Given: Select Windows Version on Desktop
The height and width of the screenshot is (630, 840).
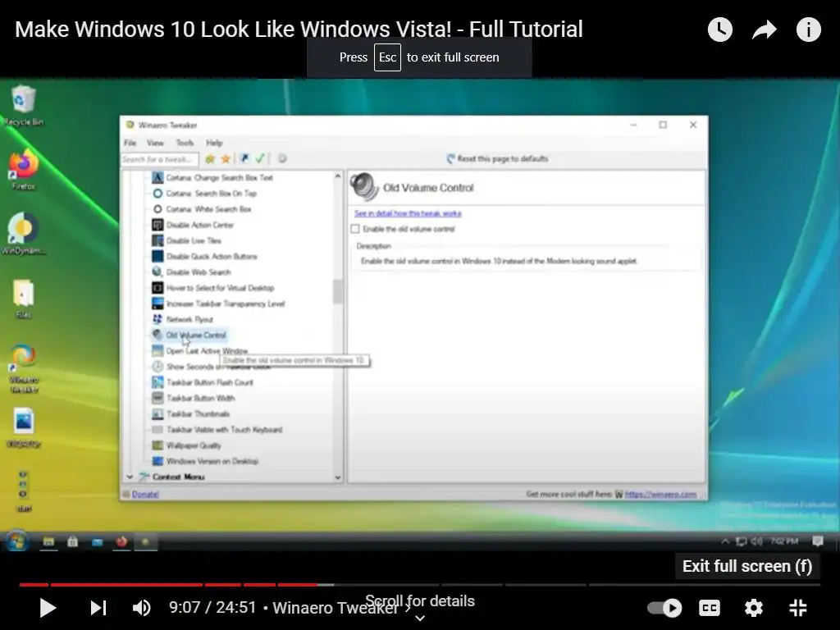Looking at the screenshot, I should click(x=205, y=461).
